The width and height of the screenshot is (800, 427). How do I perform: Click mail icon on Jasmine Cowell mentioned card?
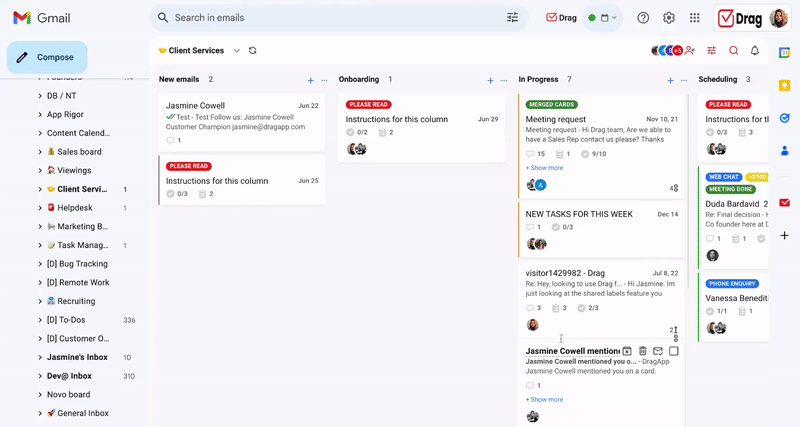click(x=658, y=351)
